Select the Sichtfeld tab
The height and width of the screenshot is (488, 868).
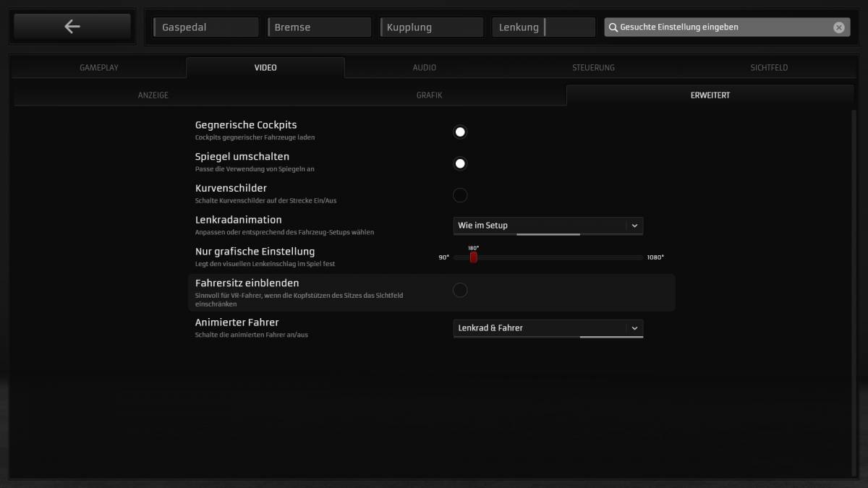coord(769,68)
